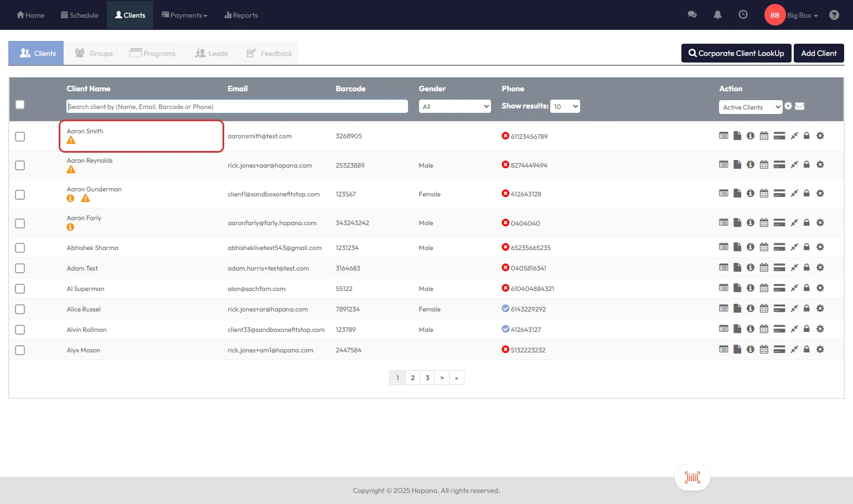The image size is (853, 504).
Task: Click the help question mark icon
Action: click(834, 15)
